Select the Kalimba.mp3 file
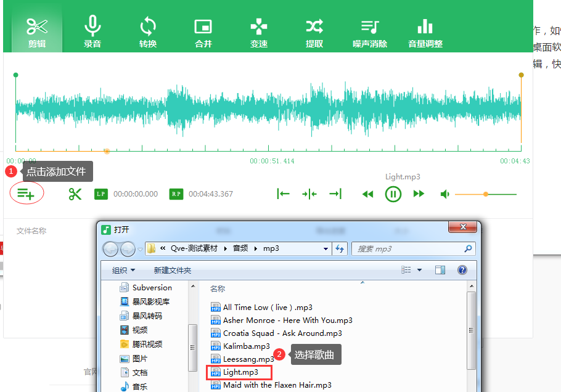The height and width of the screenshot is (392, 561). pyautogui.click(x=240, y=346)
